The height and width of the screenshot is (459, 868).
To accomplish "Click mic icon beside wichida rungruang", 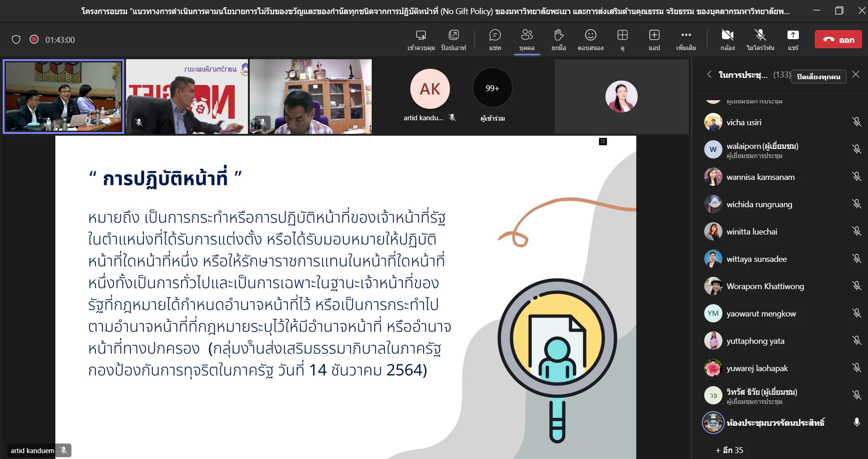I will [x=857, y=204].
